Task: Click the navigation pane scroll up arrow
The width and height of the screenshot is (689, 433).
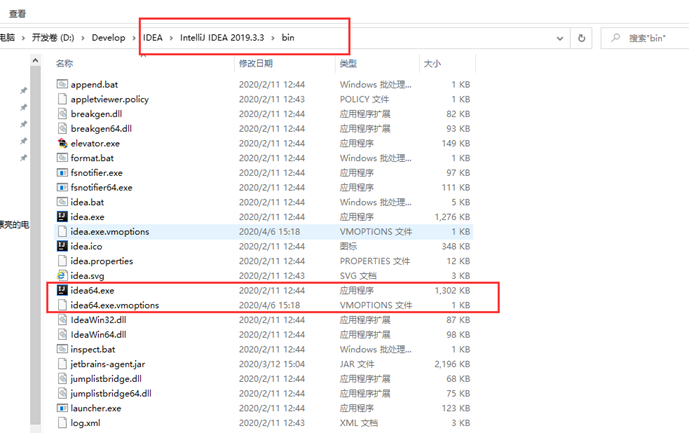Action: tap(36, 60)
